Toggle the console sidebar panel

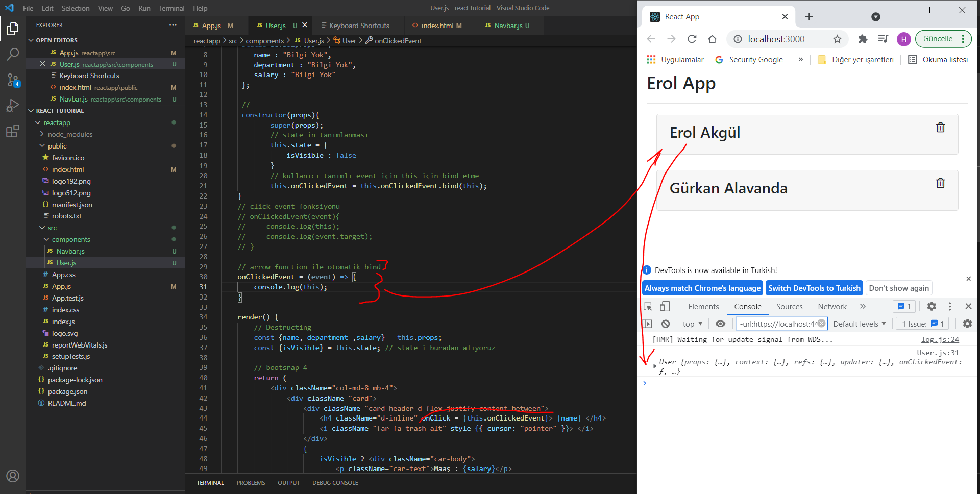[x=648, y=324]
